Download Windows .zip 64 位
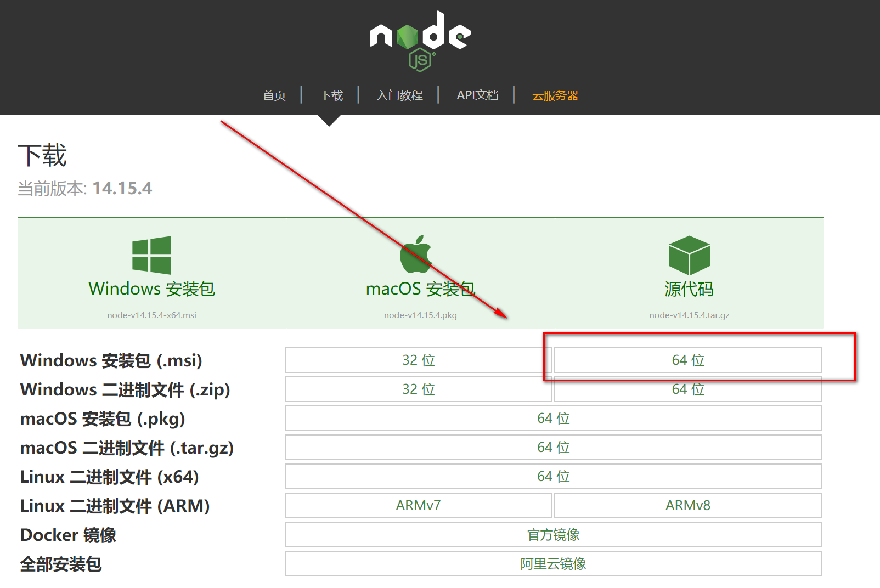The width and height of the screenshot is (880, 588). pos(688,389)
